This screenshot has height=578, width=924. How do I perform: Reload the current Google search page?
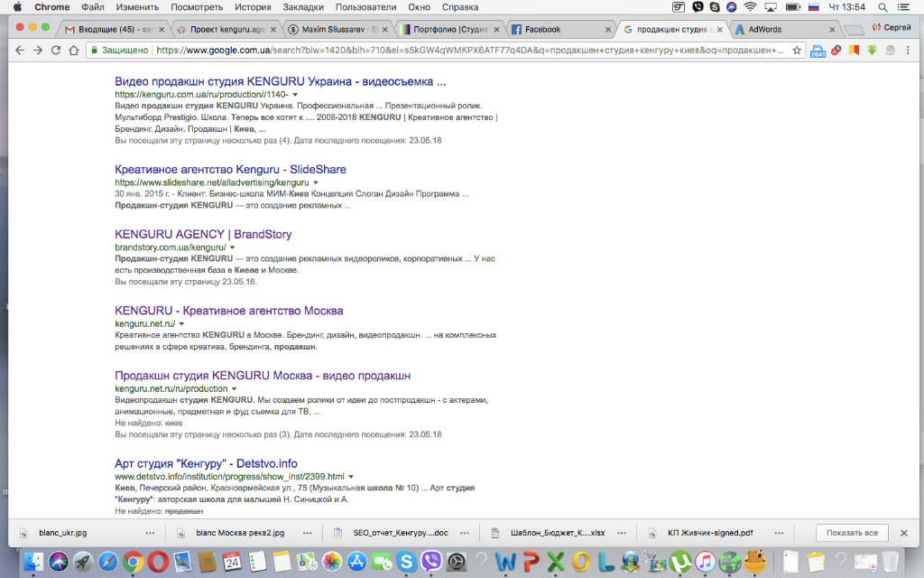coord(56,51)
